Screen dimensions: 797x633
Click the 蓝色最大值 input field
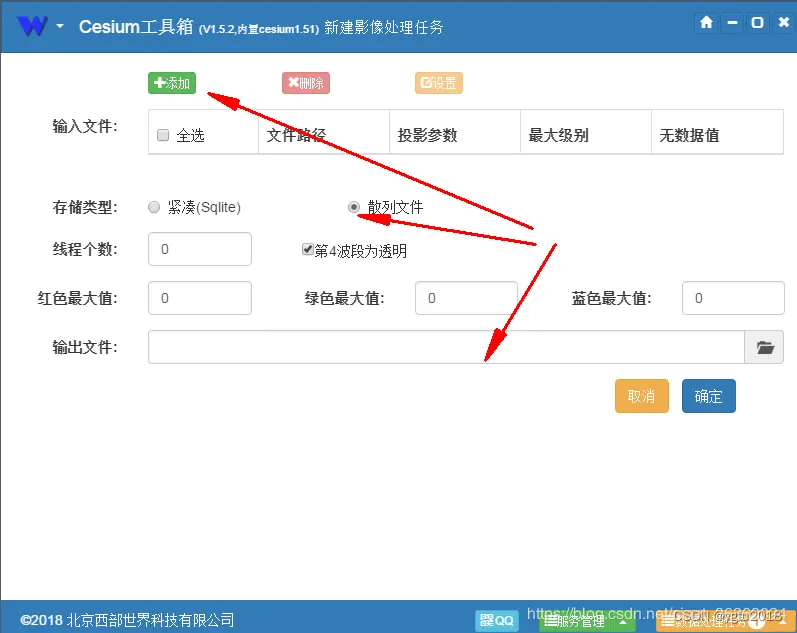pyautogui.click(x=733, y=298)
